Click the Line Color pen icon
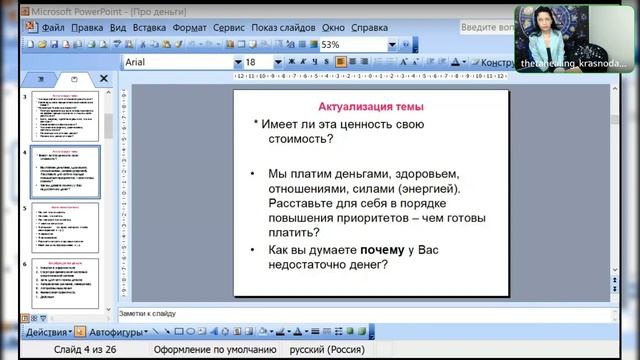The image size is (640, 360). coord(280,332)
